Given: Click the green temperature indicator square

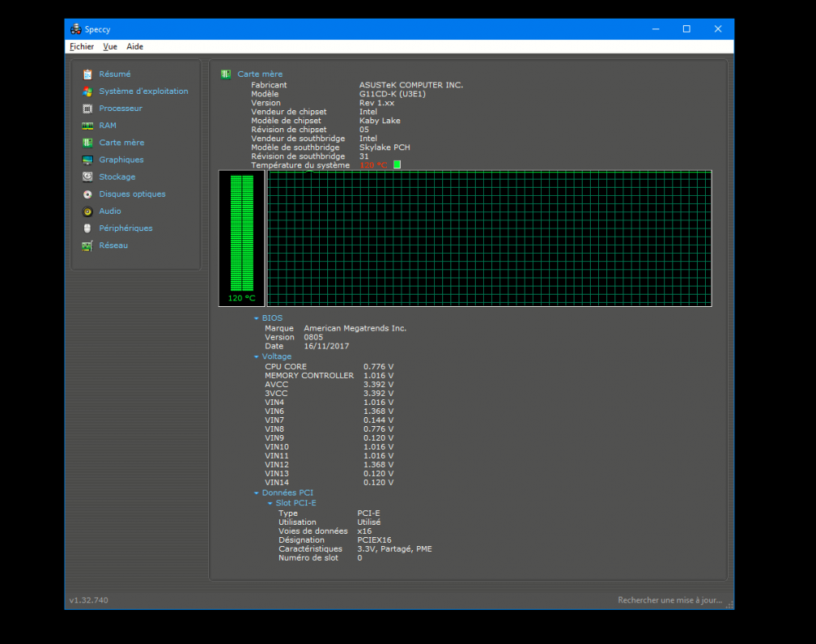Looking at the screenshot, I should click(x=397, y=165).
